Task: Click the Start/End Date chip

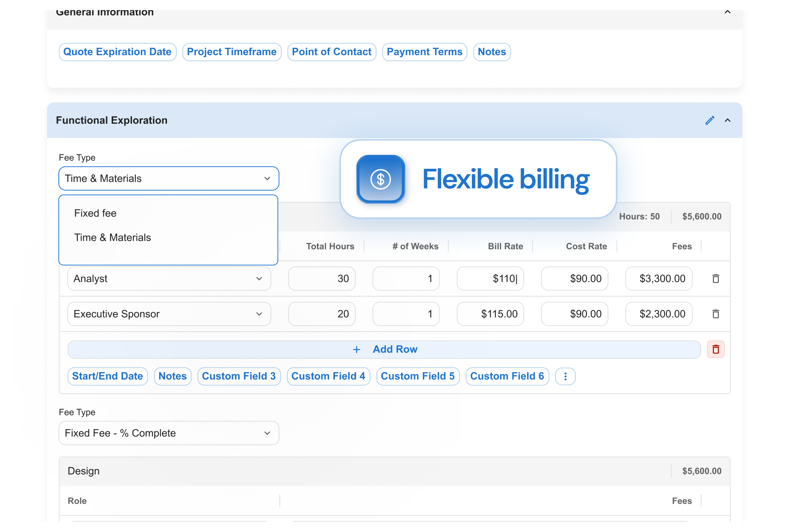Action: pos(107,376)
